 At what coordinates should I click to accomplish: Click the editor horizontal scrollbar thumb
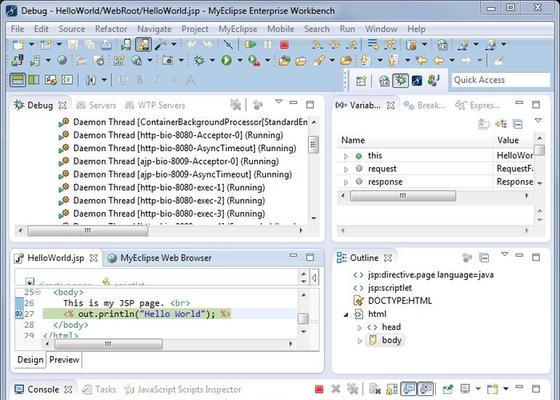click(x=108, y=344)
